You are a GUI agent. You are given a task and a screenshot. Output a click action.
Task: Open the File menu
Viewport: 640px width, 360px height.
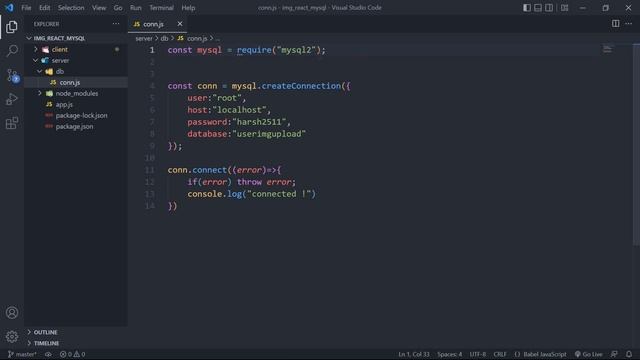[26, 8]
